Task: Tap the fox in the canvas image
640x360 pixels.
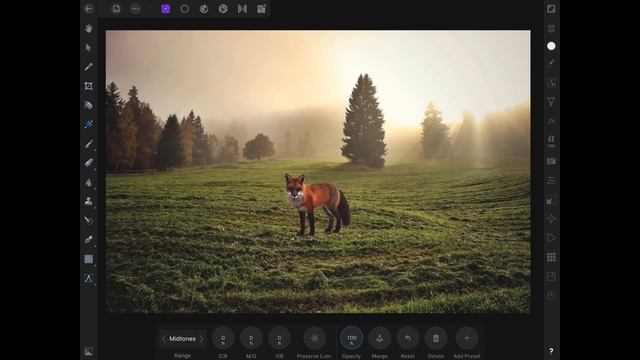Action: [317, 204]
